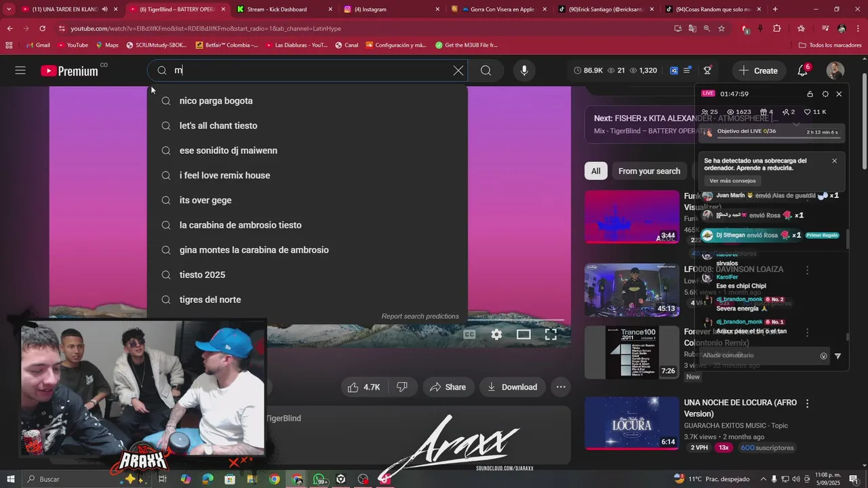Open account avatar menu
868x488 pixels.
835,70
